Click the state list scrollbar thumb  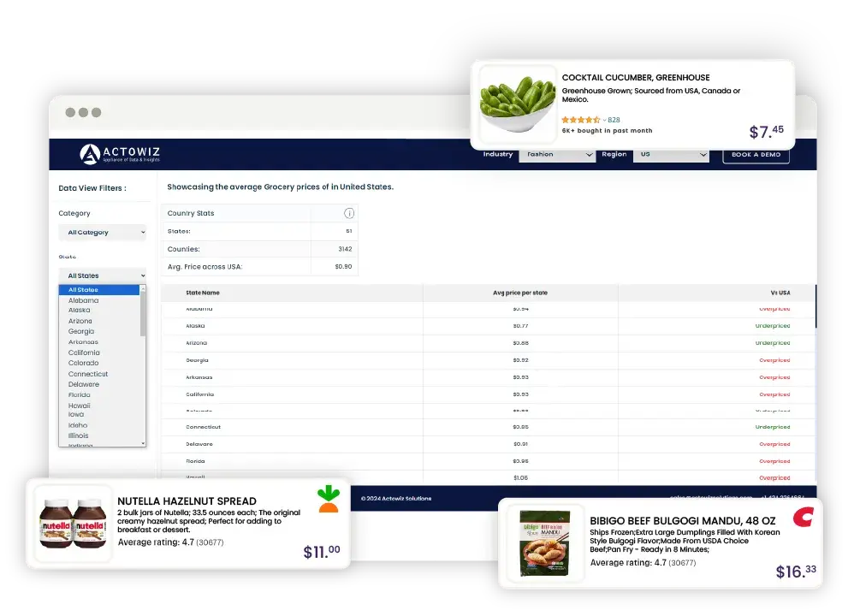tap(143, 313)
